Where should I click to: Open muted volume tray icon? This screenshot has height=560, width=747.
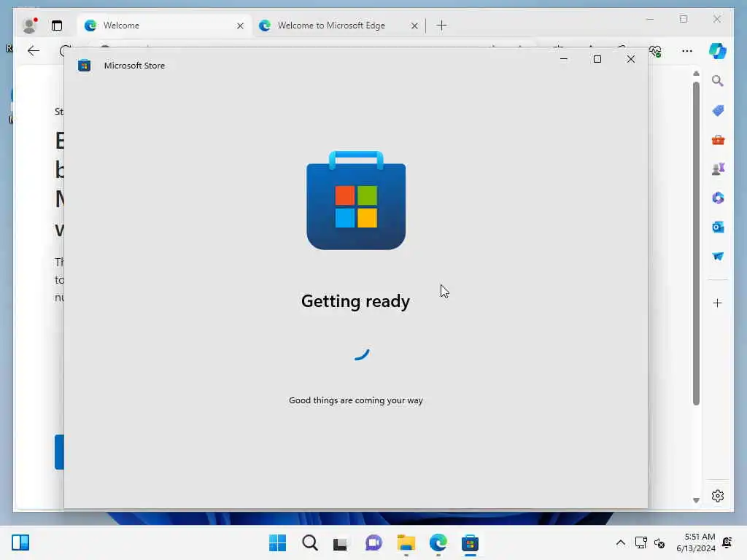point(659,542)
